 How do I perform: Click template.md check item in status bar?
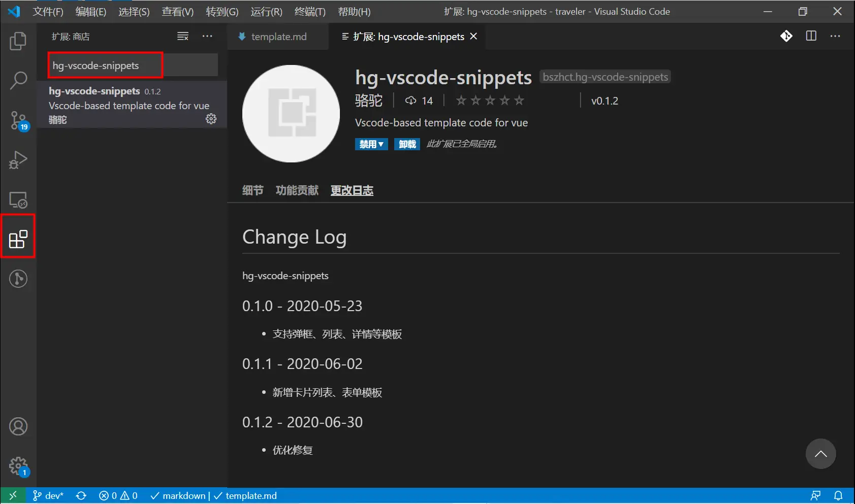point(245,495)
